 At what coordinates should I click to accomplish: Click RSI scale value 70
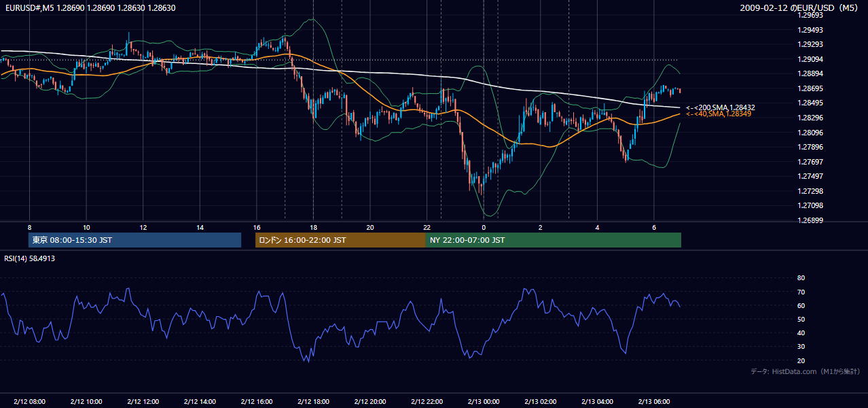[x=801, y=292]
